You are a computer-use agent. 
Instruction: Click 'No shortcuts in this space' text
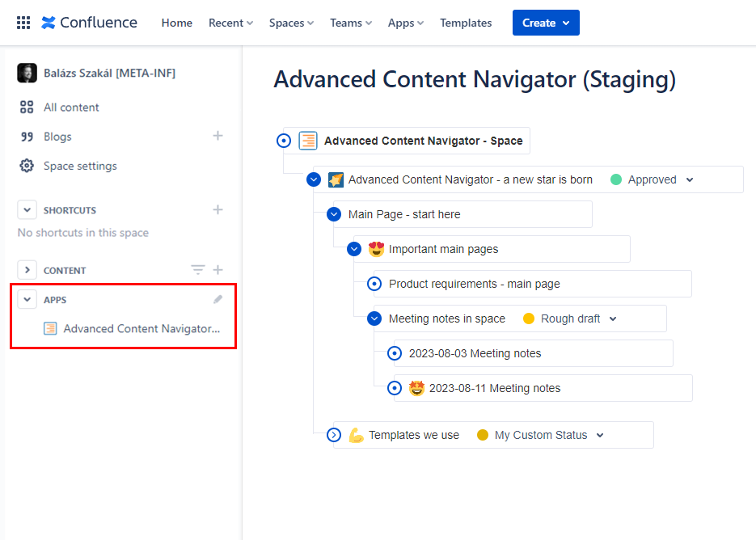pyautogui.click(x=83, y=233)
